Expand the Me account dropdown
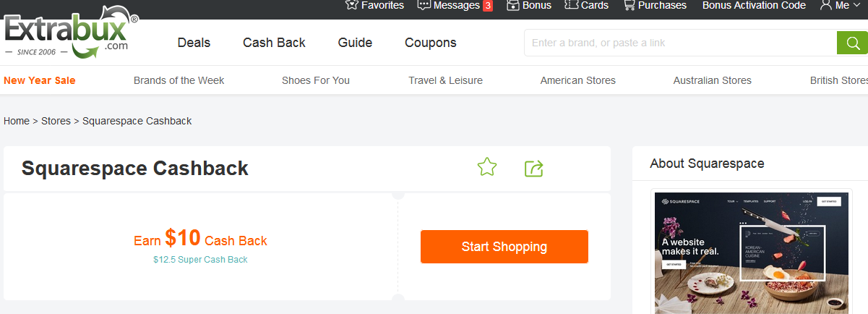Image resolution: width=868 pixels, height=314 pixels. point(840,5)
